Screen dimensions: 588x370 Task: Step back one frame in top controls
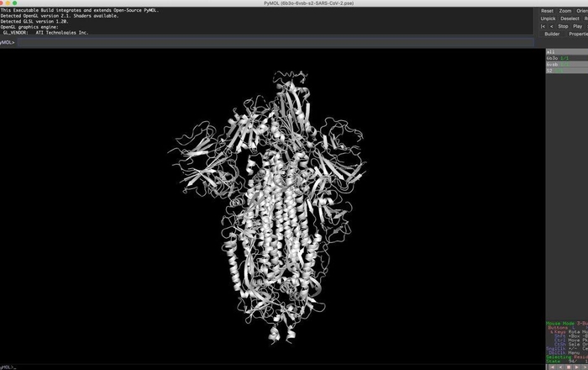[551, 26]
